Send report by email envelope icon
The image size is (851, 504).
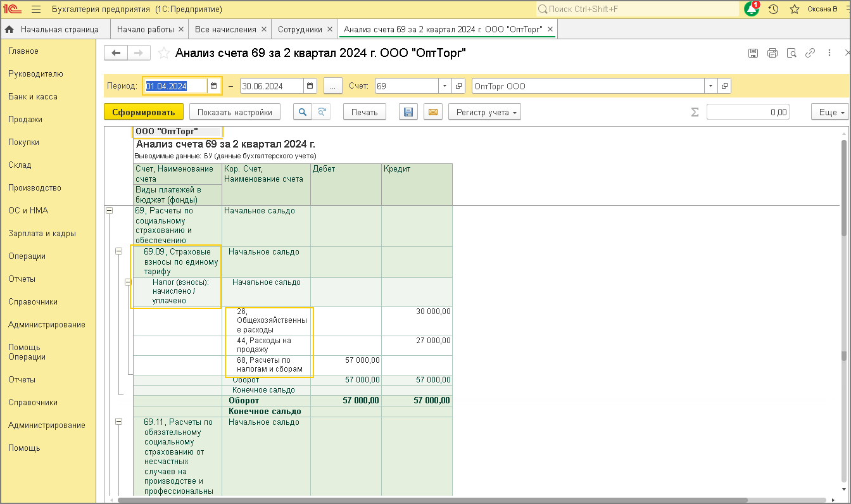click(433, 112)
